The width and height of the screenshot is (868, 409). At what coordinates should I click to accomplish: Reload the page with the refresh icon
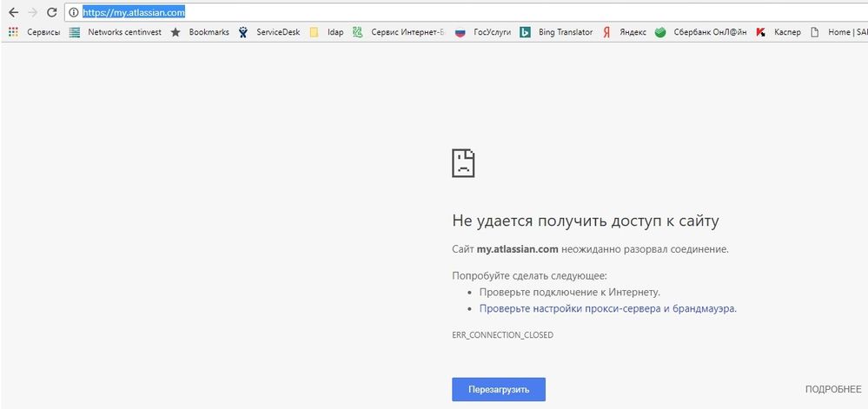coord(52,12)
